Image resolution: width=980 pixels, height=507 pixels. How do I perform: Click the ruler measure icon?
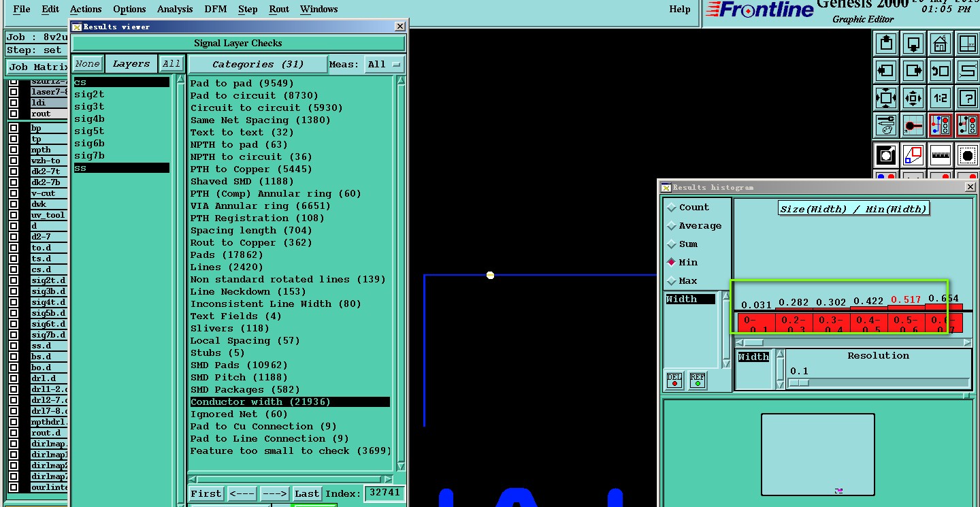coord(940,155)
